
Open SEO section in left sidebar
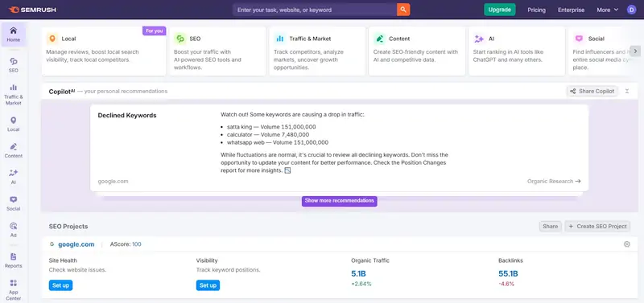point(13,65)
